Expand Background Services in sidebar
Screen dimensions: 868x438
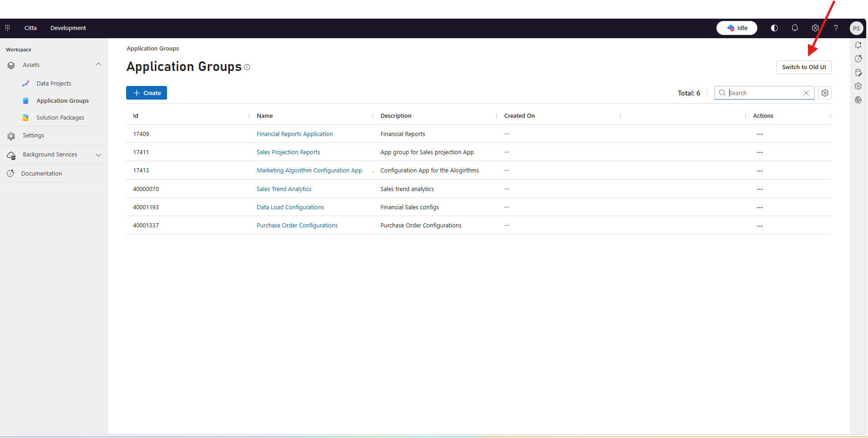(x=98, y=155)
